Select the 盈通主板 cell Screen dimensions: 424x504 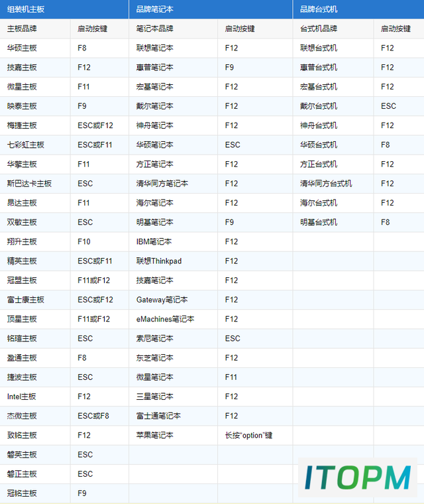[x=35, y=357]
